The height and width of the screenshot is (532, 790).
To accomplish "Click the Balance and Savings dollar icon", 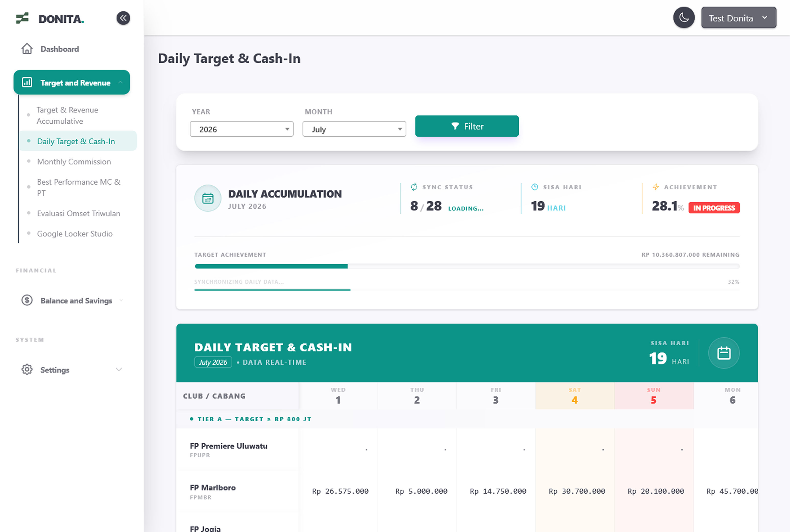I will click(27, 300).
